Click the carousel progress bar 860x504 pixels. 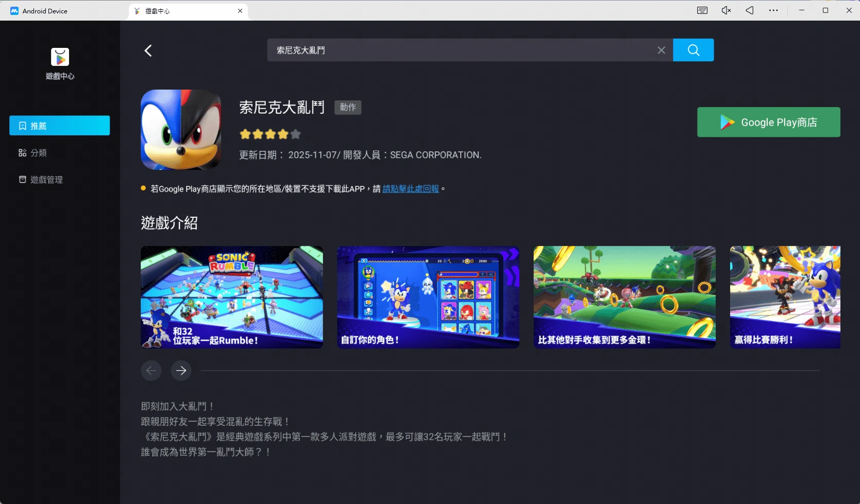(510, 370)
